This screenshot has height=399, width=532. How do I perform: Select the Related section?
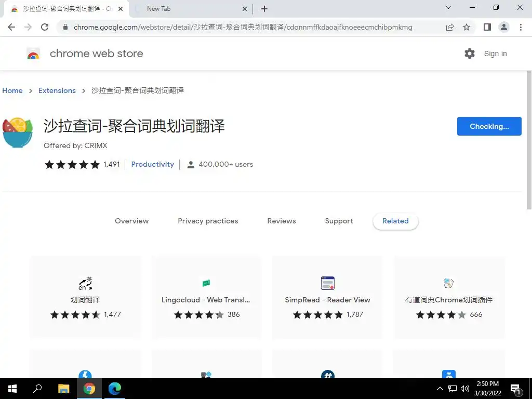pyautogui.click(x=395, y=221)
